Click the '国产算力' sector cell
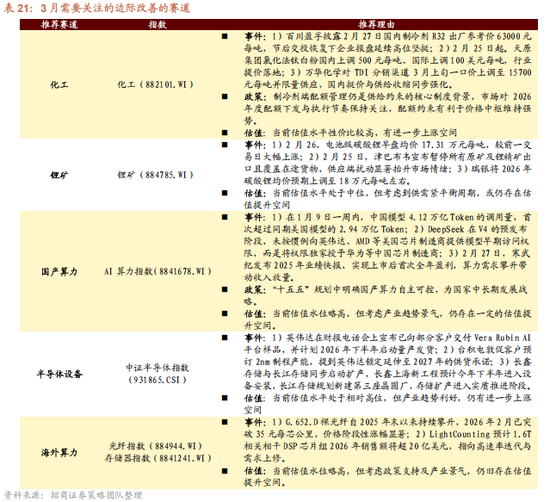Viewport: 550px width, 502px height. pyautogui.click(x=59, y=272)
